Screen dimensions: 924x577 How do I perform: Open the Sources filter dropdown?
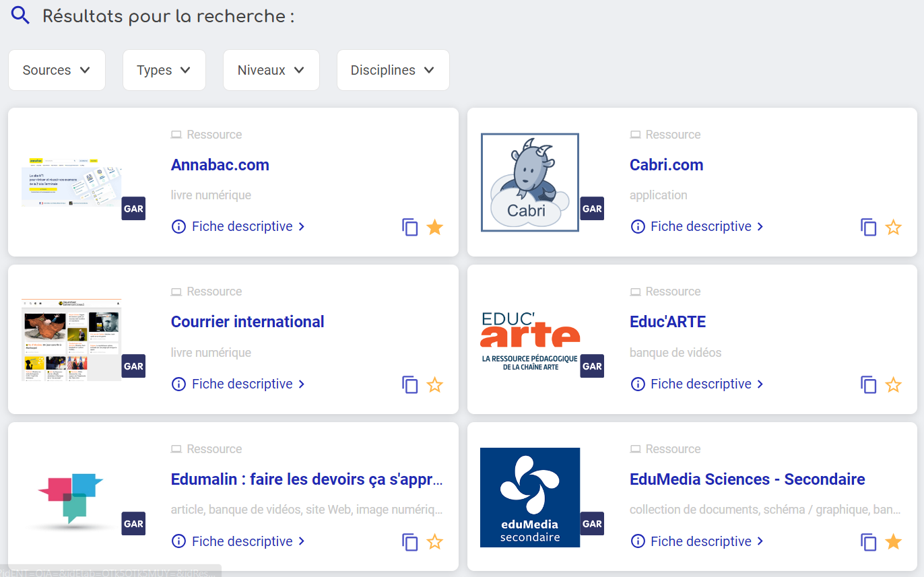pos(57,69)
